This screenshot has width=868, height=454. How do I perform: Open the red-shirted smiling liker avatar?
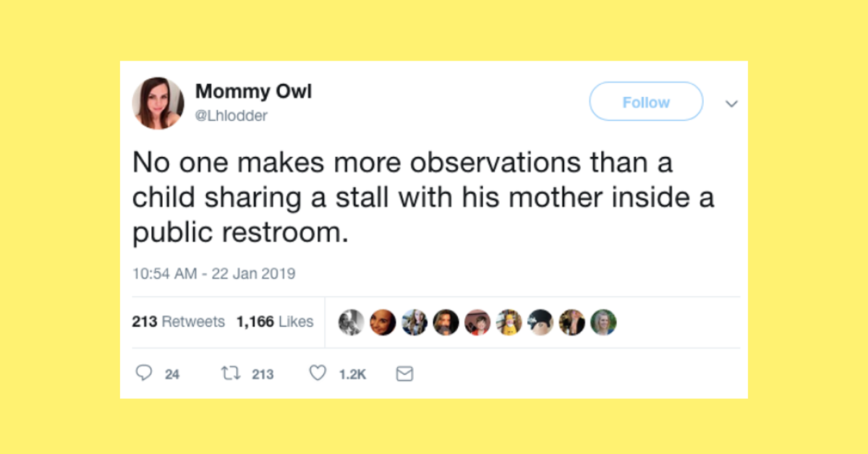tap(477, 322)
